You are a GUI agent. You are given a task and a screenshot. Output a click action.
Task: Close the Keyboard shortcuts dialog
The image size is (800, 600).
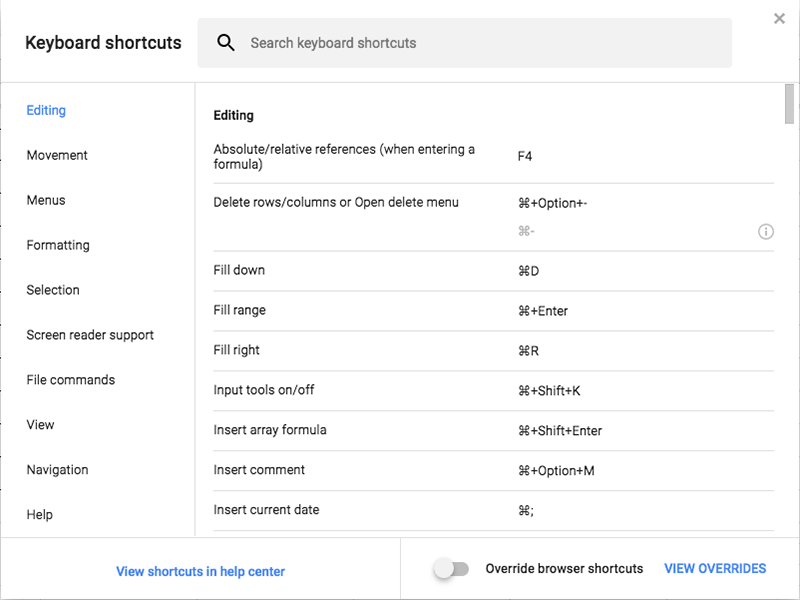(779, 19)
